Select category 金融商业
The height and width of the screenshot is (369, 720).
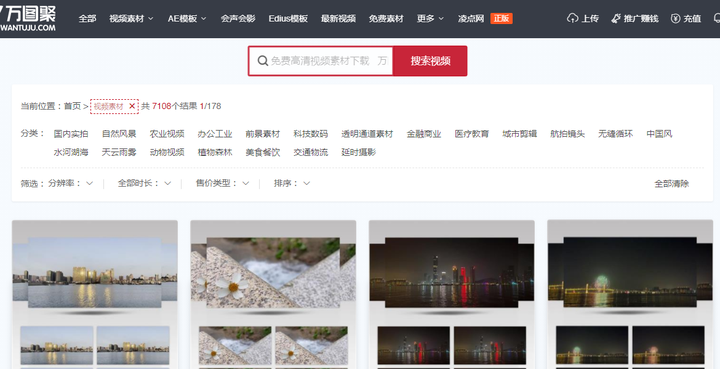point(424,134)
